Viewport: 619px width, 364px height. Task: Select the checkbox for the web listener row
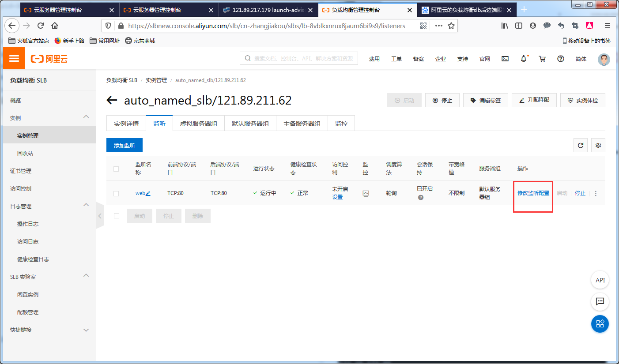(117, 193)
